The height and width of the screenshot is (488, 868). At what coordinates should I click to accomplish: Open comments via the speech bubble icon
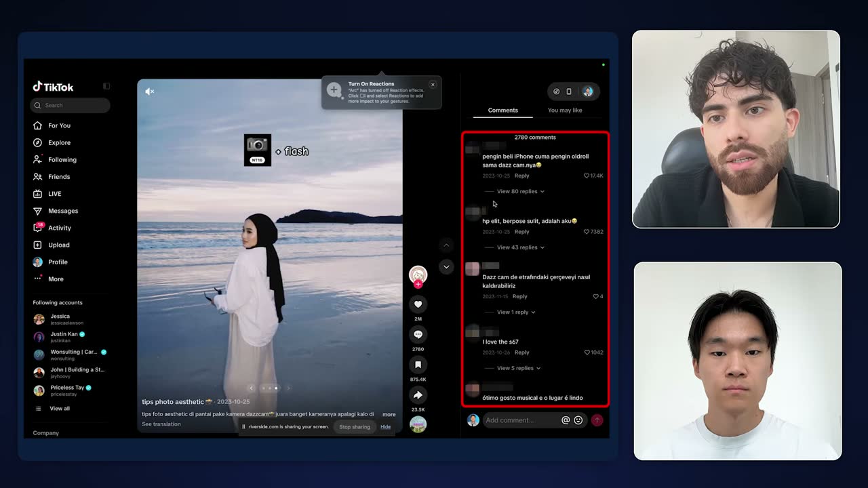tap(418, 334)
